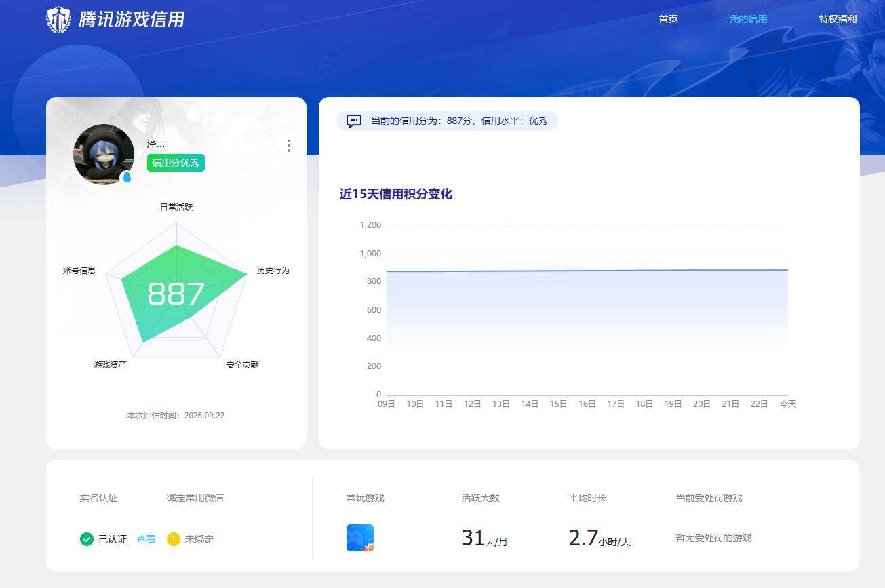885x588 pixels.
Task: Click the 实名认证 heading
Action: (98, 498)
